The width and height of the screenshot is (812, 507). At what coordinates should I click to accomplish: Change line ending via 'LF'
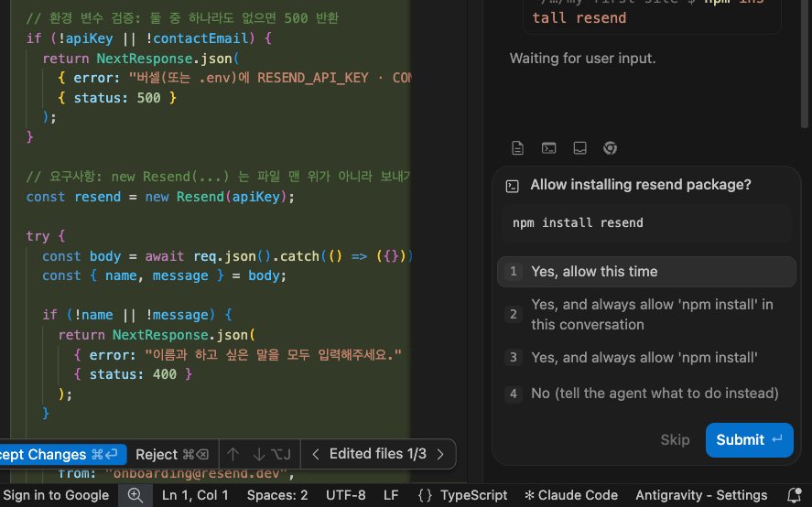click(x=391, y=495)
